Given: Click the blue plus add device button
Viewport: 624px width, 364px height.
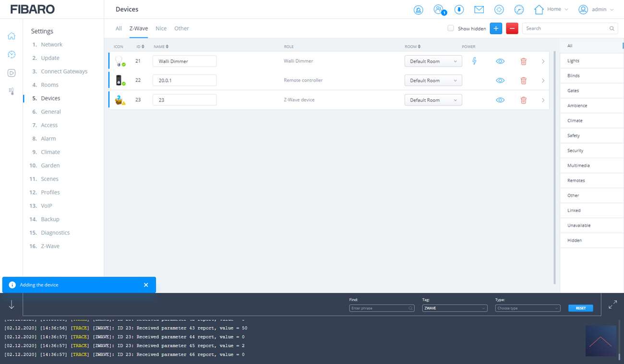Looking at the screenshot, I should click(496, 28).
